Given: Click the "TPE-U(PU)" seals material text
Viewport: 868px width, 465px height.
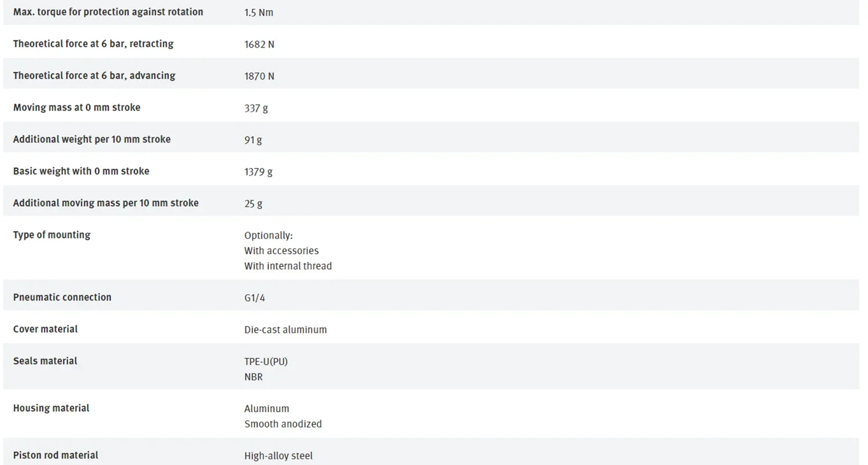Looking at the screenshot, I should tap(266, 362).
